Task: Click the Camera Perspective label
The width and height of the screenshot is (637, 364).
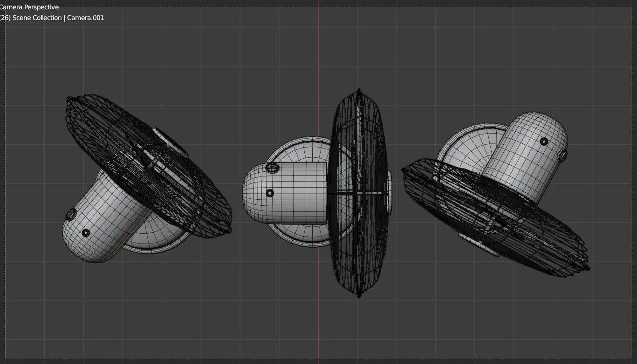Action: tap(29, 7)
